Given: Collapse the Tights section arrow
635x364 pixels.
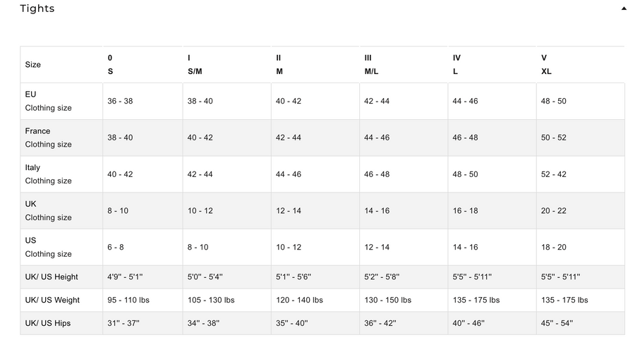Looking at the screenshot, I should [x=624, y=8].
